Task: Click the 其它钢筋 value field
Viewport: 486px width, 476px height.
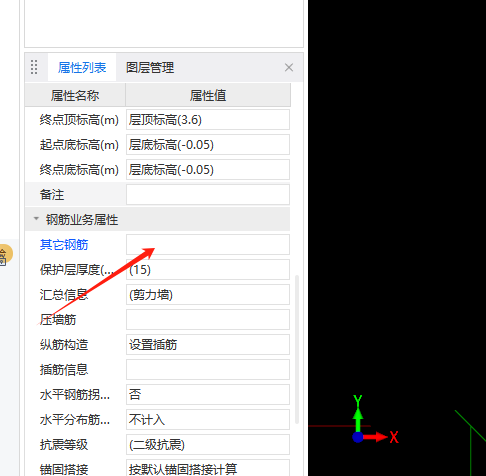Action: [208, 245]
